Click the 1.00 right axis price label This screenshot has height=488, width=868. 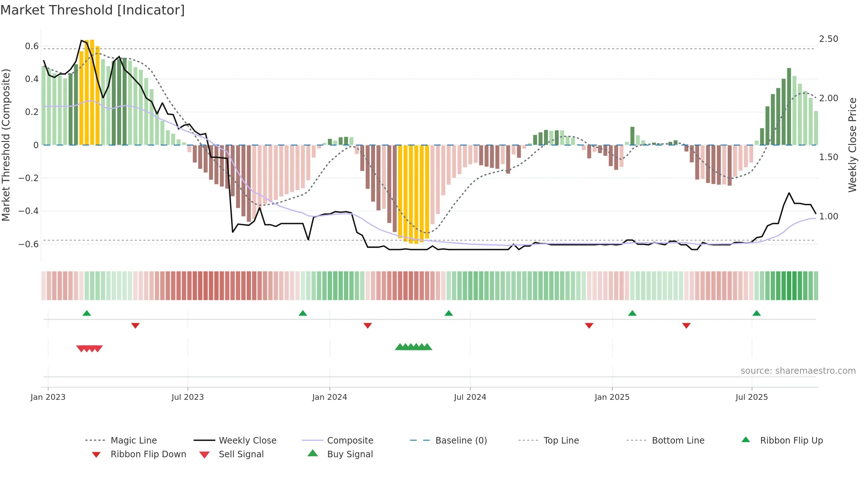[x=829, y=217]
